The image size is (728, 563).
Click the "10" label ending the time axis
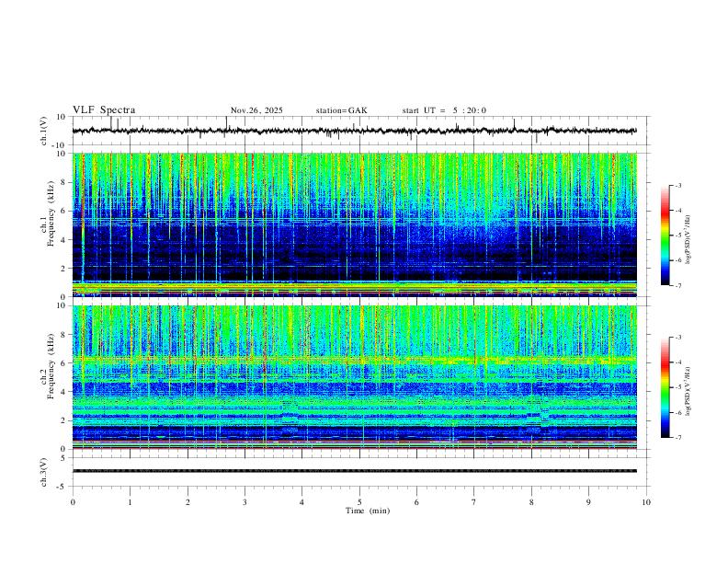point(646,502)
